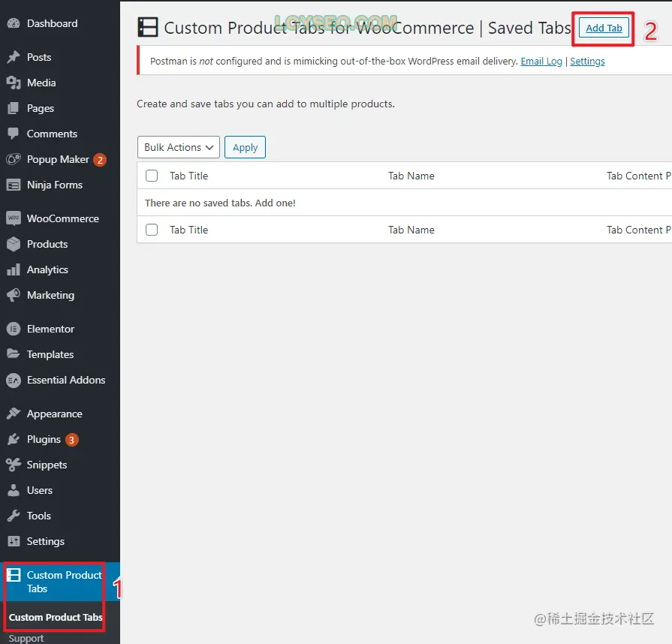This screenshot has width=672, height=644.
Task: Open the Analytics menu label
Action: [x=47, y=270]
